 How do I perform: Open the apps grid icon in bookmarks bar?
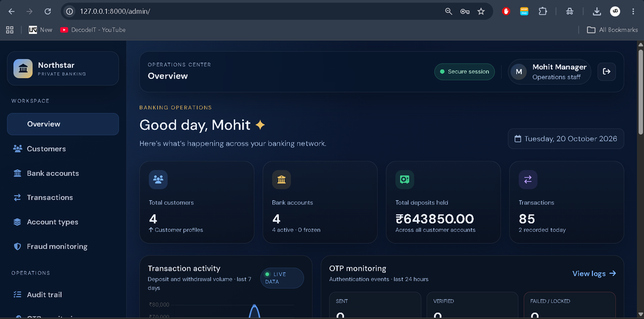9,30
